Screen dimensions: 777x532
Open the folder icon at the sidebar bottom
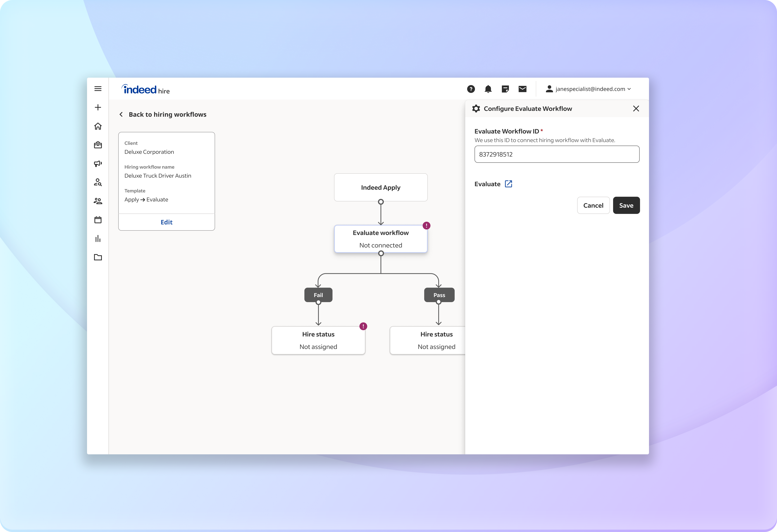point(98,257)
